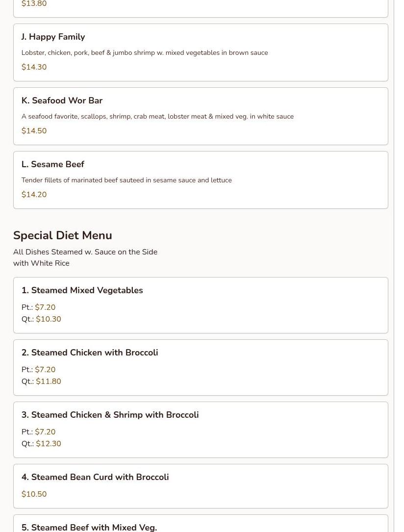Viewport: 404px width, 532px height.
Task: Choose pint price for Steamed Mixed Vegetables
Action: 45,307
